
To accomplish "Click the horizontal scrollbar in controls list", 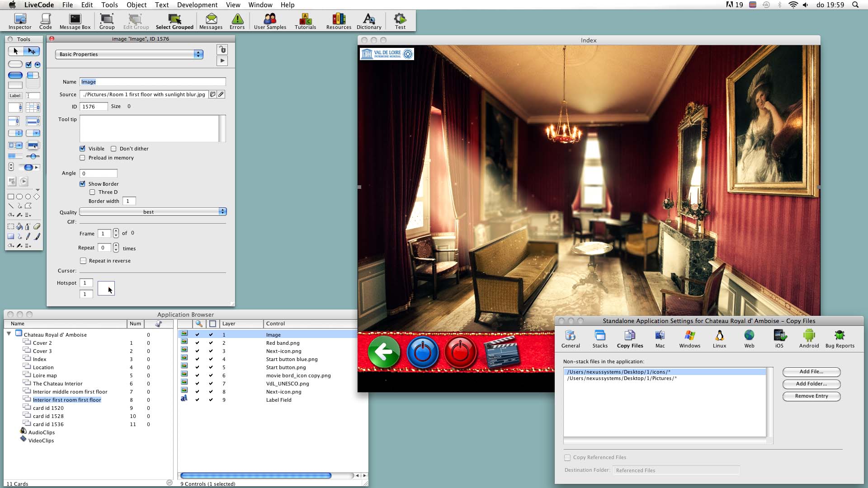I will (256, 475).
